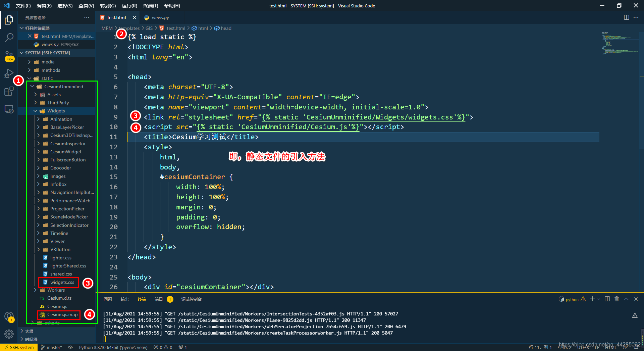This screenshot has height=351, width=644.
Task: Open the Manage gear menu
Action: 9,334
